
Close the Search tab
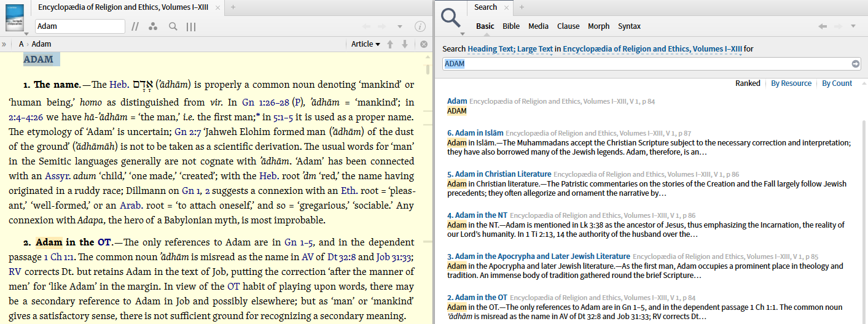pyautogui.click(x=507, y=7)
